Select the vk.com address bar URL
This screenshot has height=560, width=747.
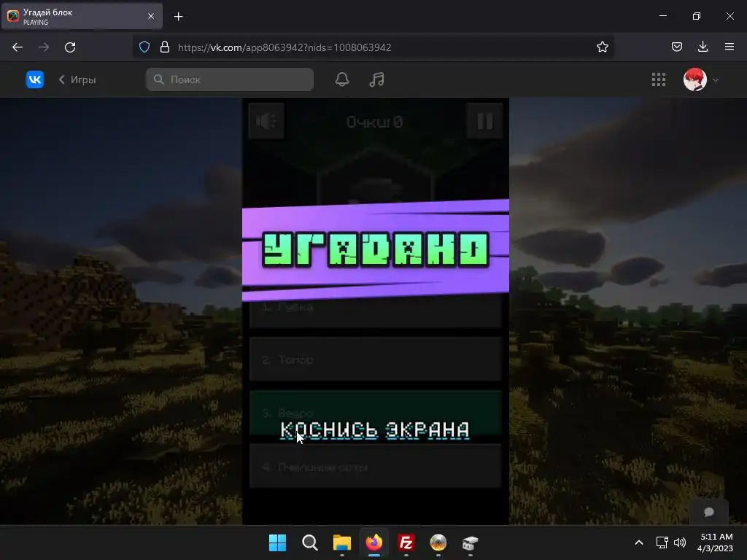click(x=285, y=47)
